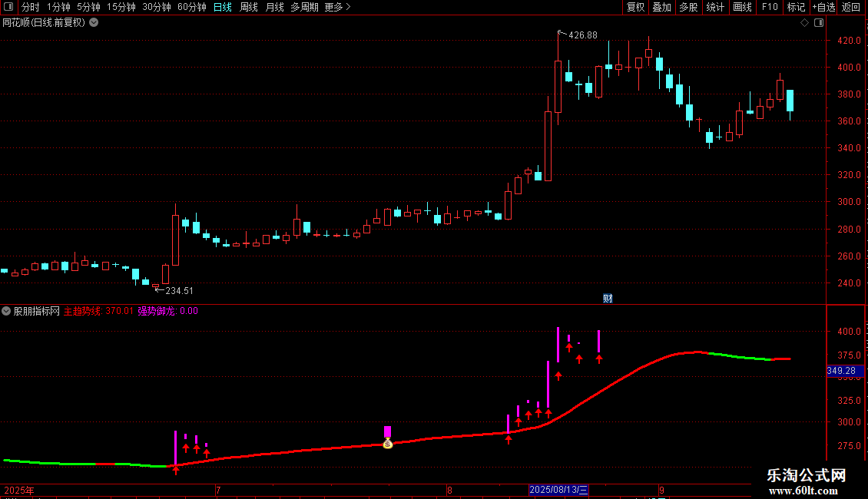Switch to 分时 intraday view
Screen dimensions: 868x499
click(x=31, y=7)
